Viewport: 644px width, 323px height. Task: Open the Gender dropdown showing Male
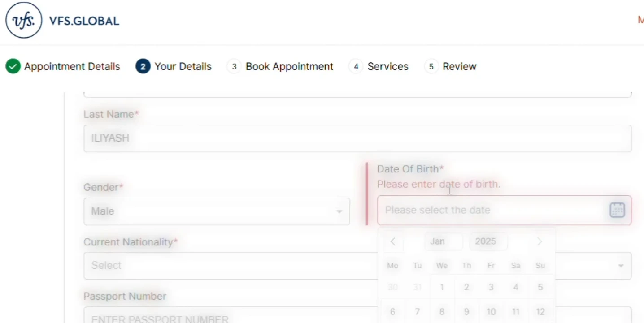click(x=217, y=211)
